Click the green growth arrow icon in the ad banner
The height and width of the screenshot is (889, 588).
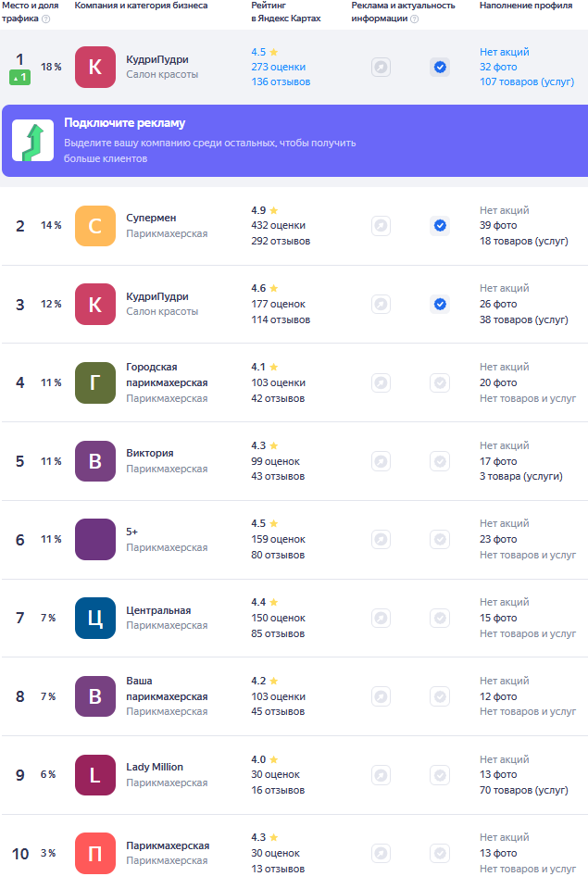coord(33,141)
